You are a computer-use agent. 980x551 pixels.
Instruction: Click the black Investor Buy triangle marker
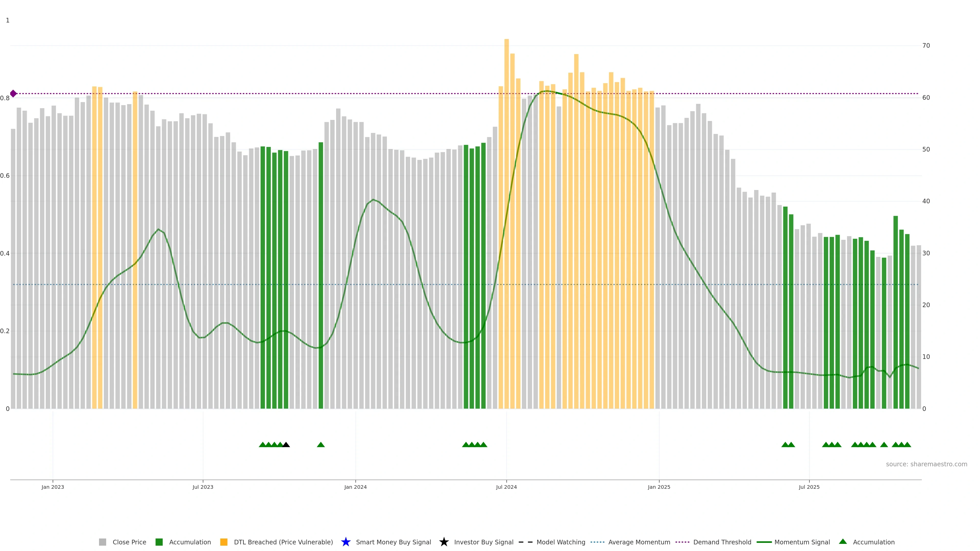point(286,445)
